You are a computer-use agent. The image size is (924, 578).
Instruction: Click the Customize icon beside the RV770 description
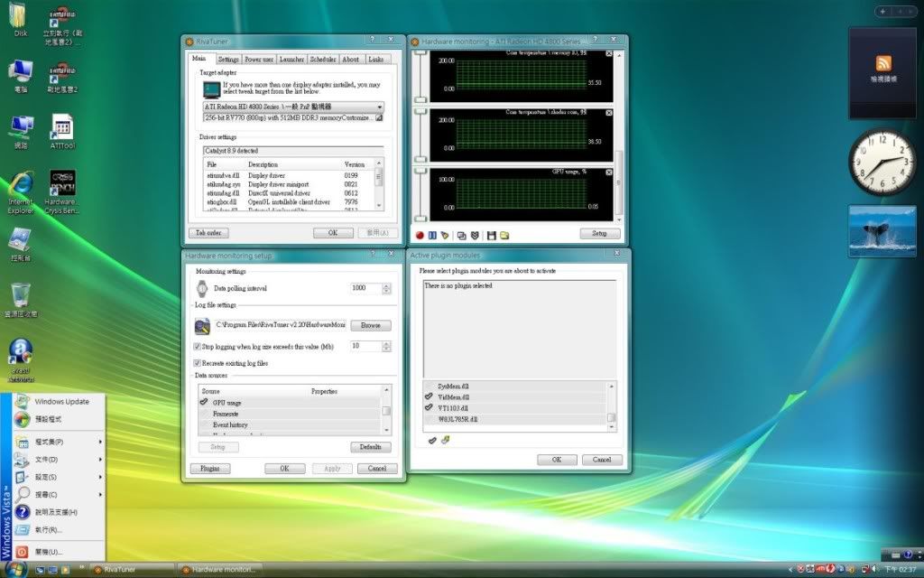[x=379, y=118]
